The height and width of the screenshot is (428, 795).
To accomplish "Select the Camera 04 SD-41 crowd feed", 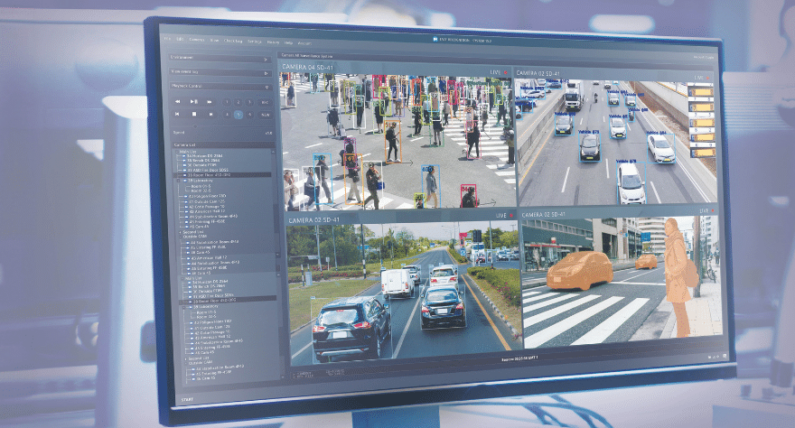I will [397, 140].
